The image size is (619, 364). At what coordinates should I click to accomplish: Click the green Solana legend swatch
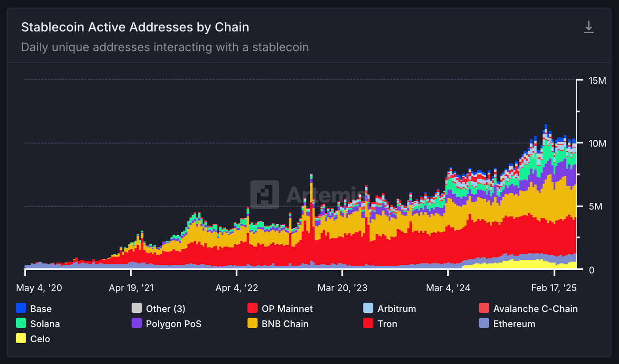tap(21, 324)
